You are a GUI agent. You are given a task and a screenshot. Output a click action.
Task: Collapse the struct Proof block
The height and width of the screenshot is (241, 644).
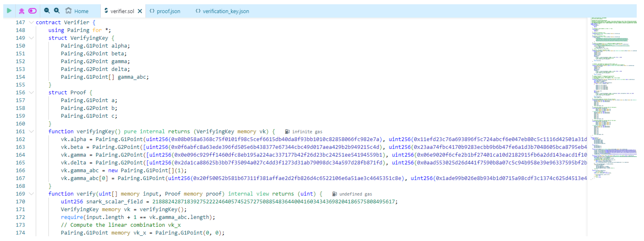click(x=31, y=92)
